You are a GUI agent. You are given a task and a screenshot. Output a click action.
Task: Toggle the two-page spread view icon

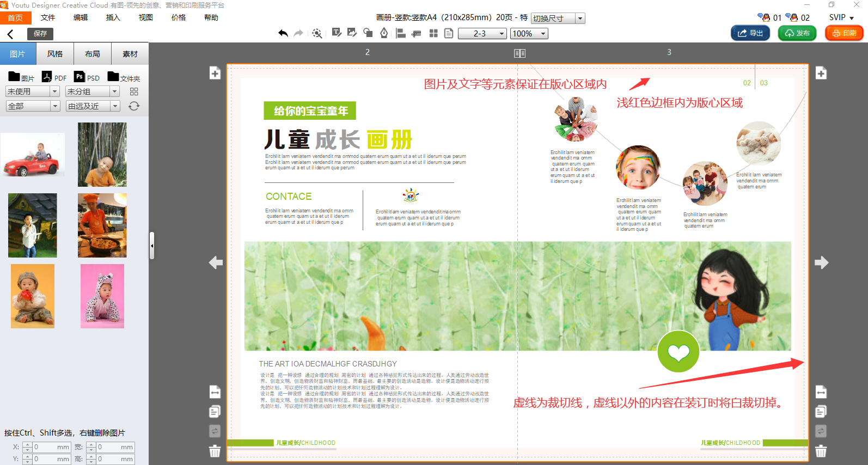[x=519, y=53]
